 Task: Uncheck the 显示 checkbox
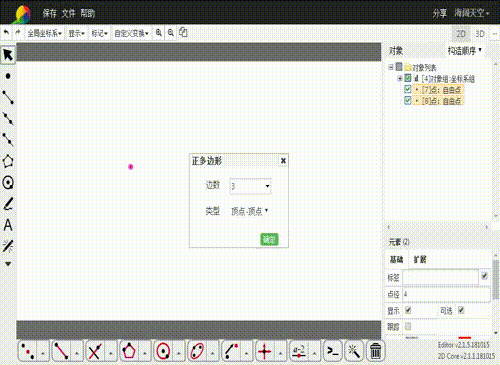point(408,310)
